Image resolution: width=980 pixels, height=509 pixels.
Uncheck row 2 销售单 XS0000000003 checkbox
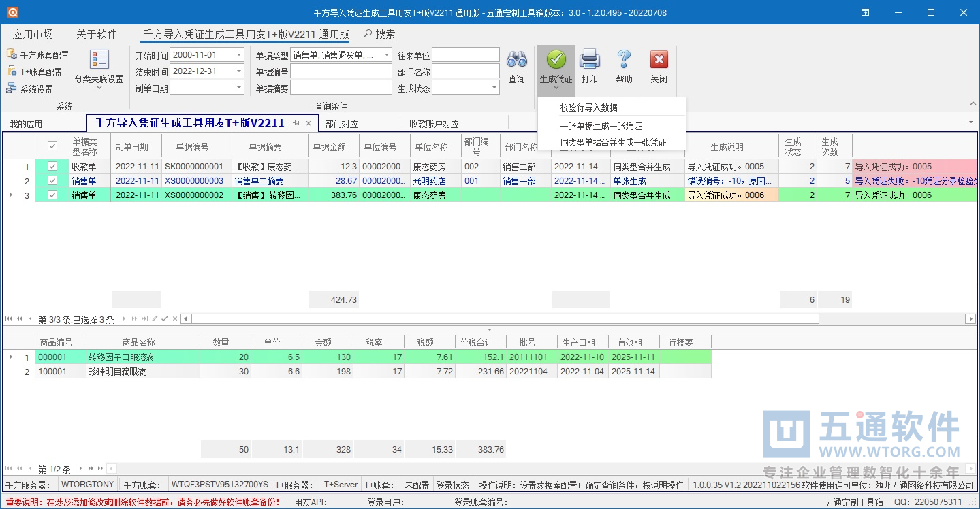(x=52, y=181)
